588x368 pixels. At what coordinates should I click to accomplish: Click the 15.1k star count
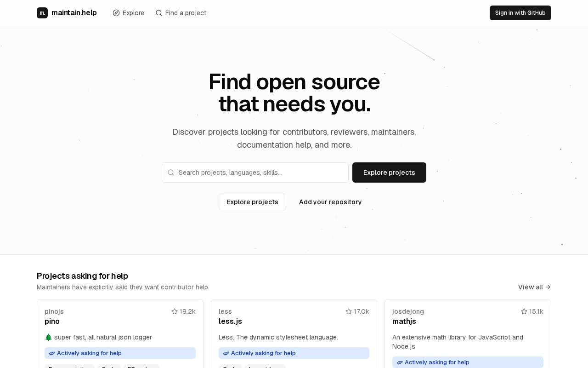pos(536,311)
